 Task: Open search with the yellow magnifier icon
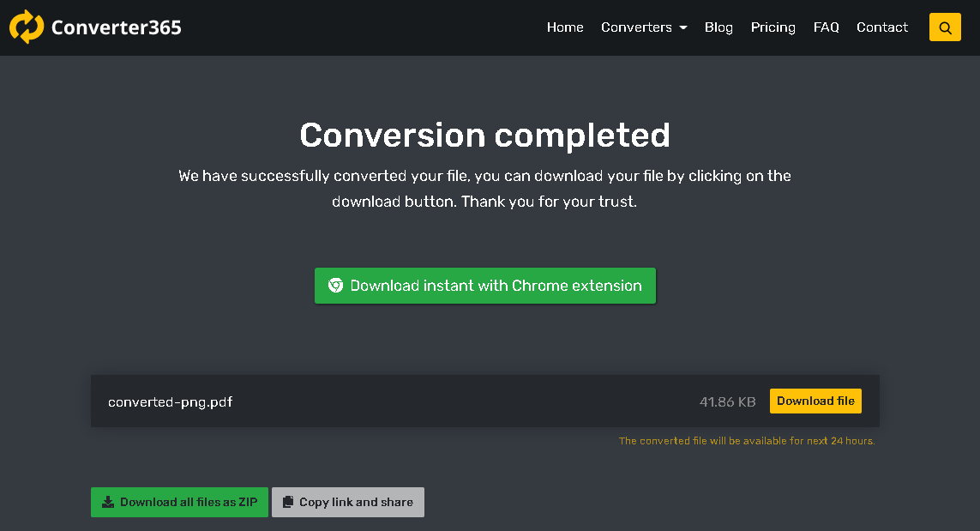(945, 27)
